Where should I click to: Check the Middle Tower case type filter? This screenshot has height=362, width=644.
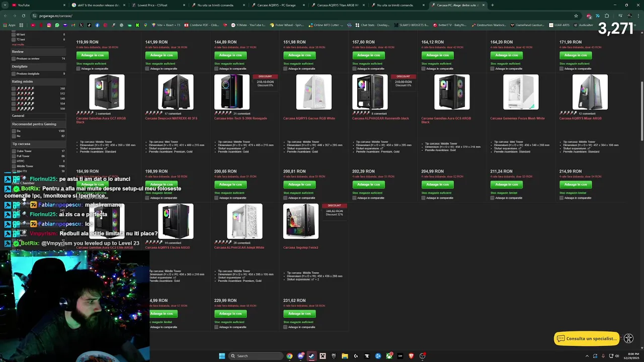[x=14, y=166]
